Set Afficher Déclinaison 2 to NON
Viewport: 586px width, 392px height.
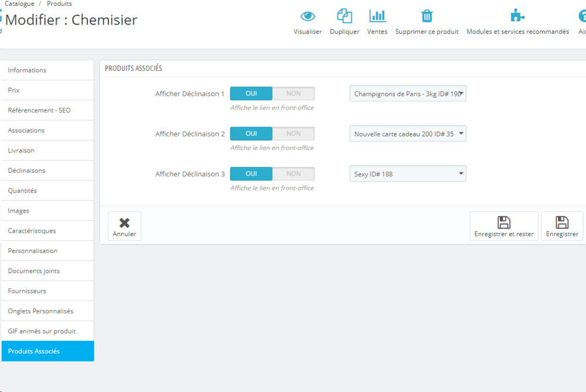(x=294, y=134)
